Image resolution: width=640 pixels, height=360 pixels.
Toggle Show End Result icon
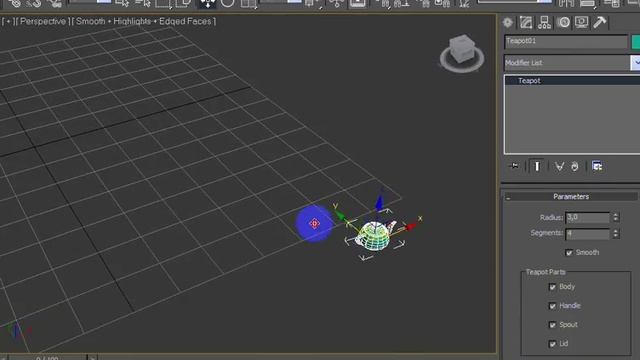pyautogui.click(x=537, y=166)
